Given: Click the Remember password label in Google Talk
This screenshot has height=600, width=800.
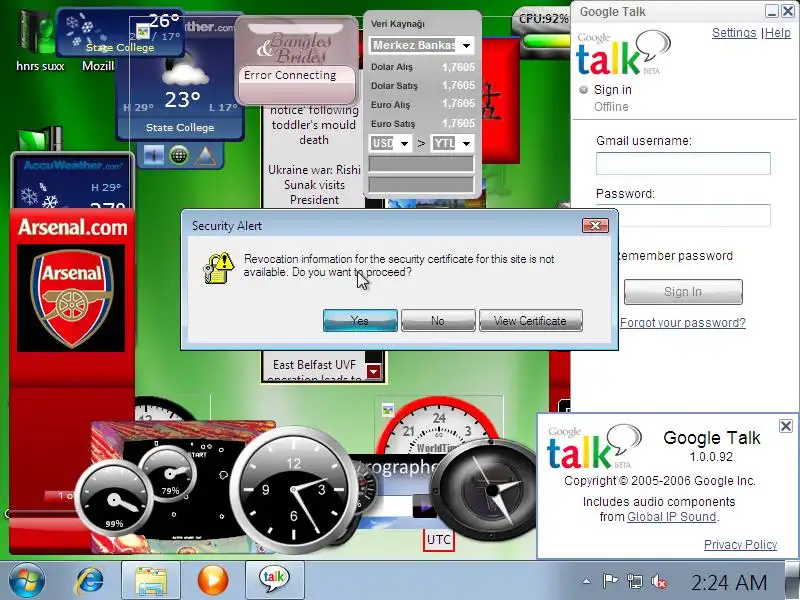Looking at the screenshot, I should click(x=676, y=256).
